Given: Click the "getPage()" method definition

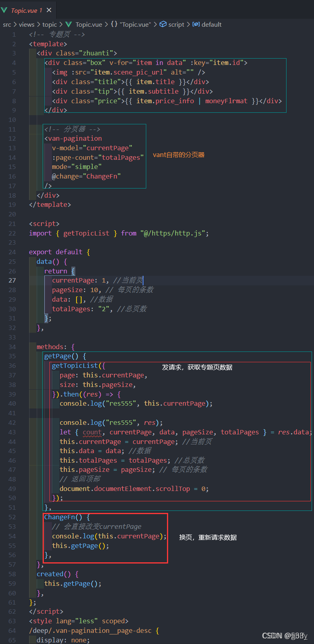Looking at the screenshot, I should 61,357.
